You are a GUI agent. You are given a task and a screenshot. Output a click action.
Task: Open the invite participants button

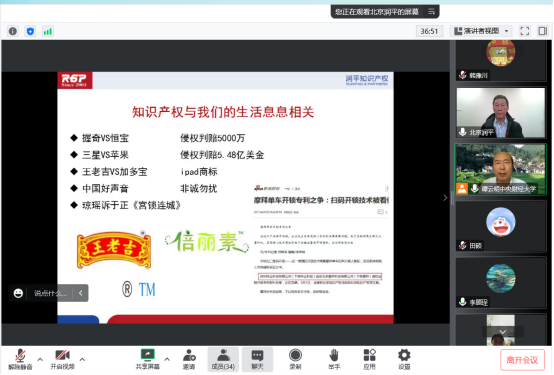[189, 359]
